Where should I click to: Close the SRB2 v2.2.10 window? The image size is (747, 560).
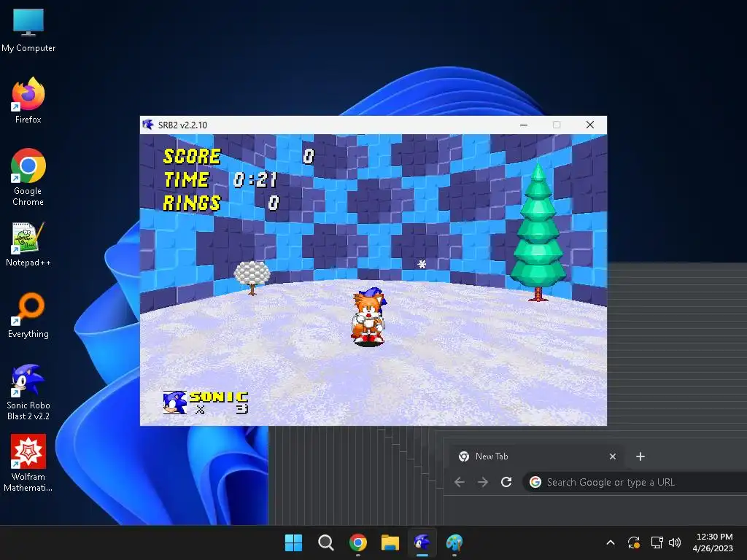(589, 125)
